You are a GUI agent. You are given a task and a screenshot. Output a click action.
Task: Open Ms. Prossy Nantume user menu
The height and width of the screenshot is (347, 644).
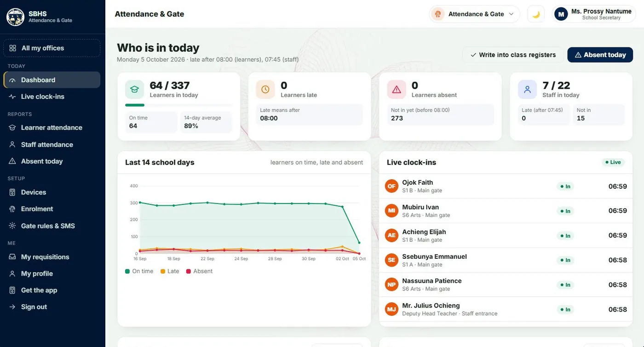click(593, 14)
